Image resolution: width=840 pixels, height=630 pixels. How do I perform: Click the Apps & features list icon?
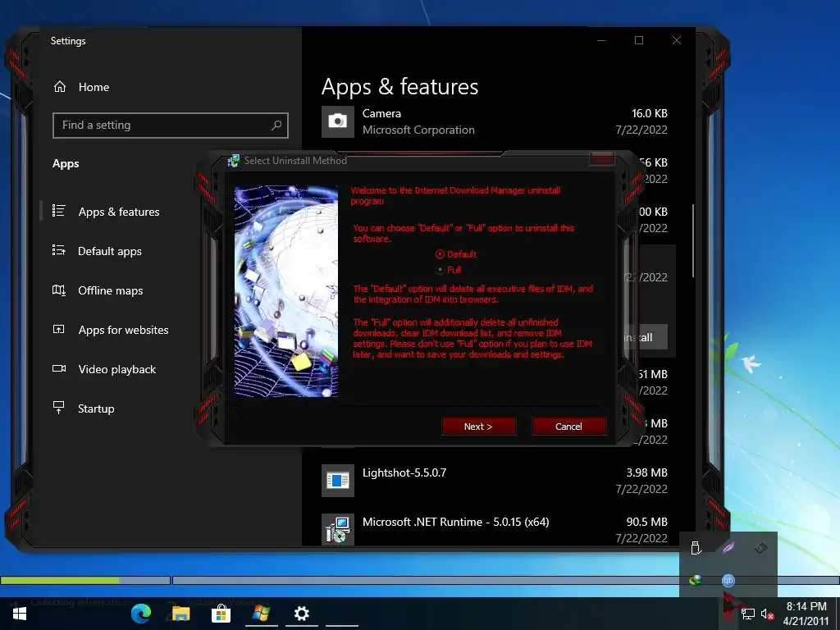click(59, 211)
